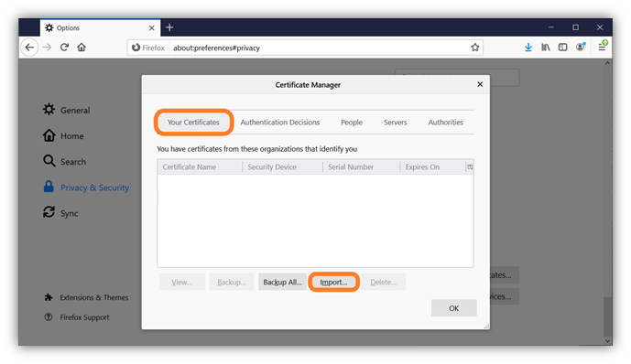This screenshot has height=364, width=631.
Task: Select the General gear category
Action: (67, 110)
